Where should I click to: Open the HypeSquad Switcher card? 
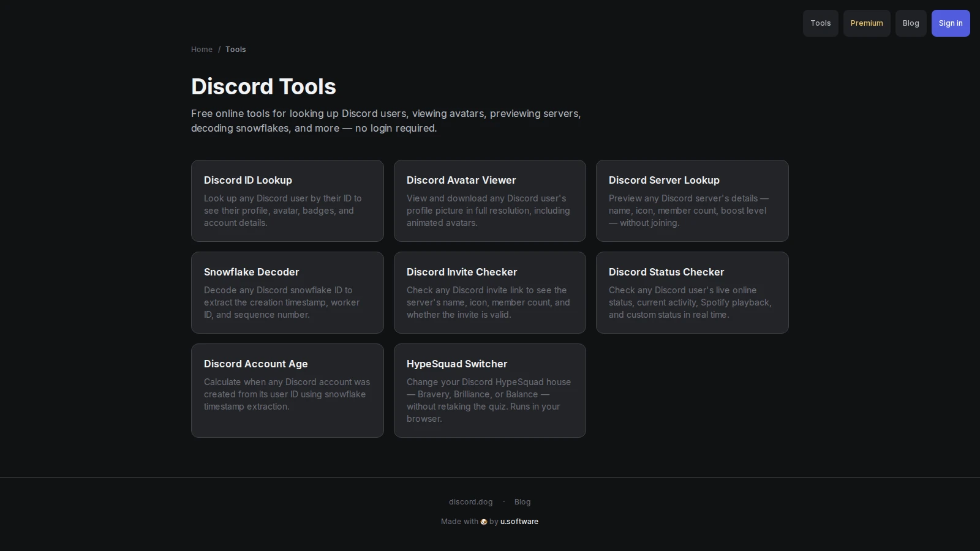pyautogui.click(x=490, y=391)
